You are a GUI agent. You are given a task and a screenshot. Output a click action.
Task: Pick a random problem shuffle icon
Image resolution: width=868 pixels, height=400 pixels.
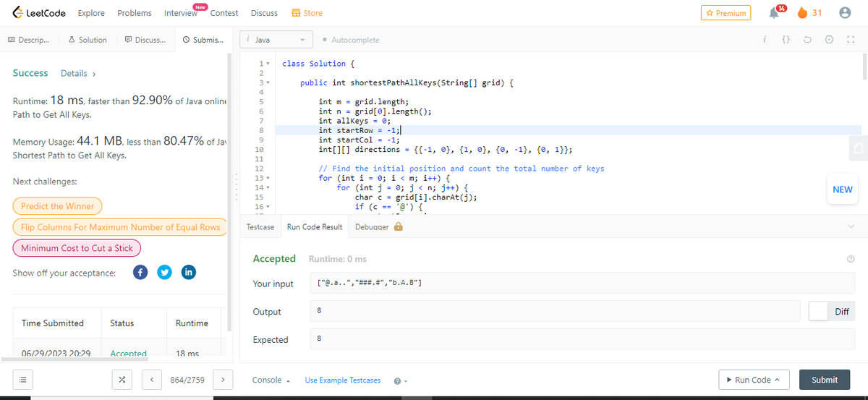tap(122, 380)
